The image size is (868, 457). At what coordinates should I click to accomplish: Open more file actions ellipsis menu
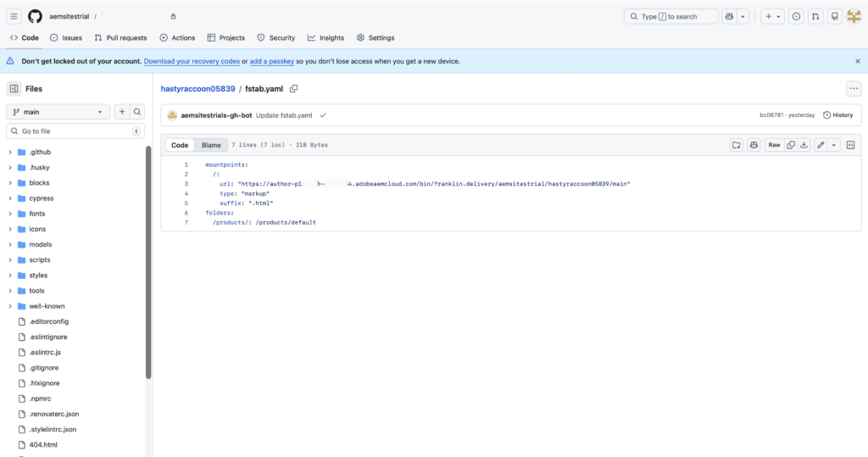pos(854,89)
